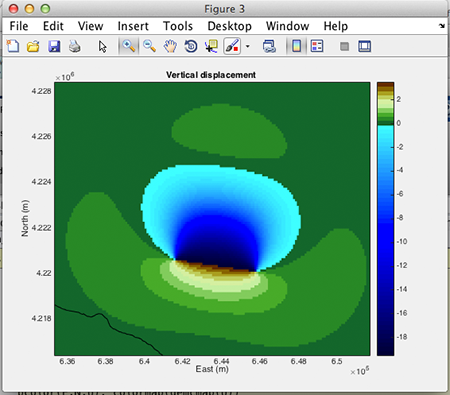Save the figure with the floppy icon

[x=54, y=46]
